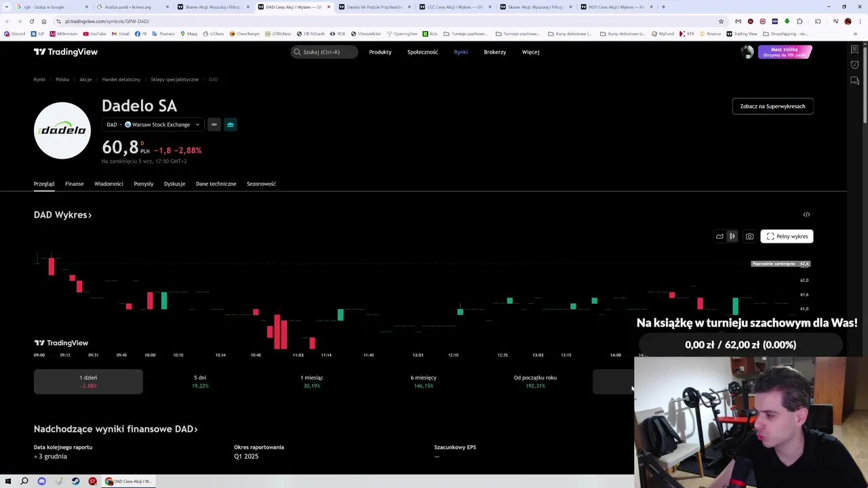Click the Dadelo company logo
The height and width of the screenshot is (488, 868).
(62, 130)
